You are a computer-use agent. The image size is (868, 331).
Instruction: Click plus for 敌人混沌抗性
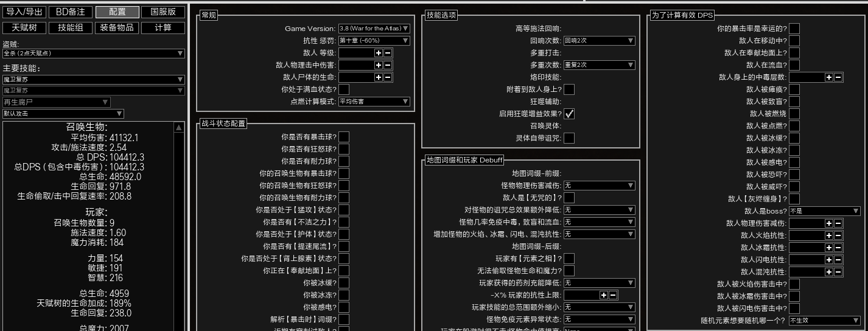click(829, 272)
